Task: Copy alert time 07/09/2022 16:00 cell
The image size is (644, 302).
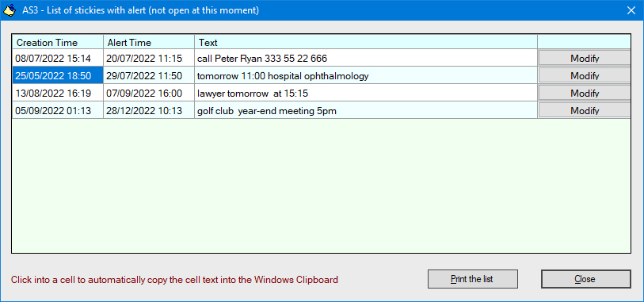Action: click(x=149, y=94)
